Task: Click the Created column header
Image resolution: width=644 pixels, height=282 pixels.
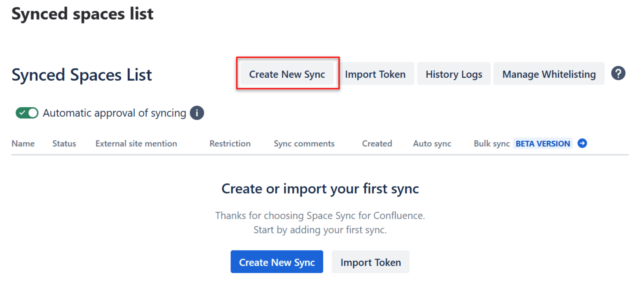Action: 377,143
